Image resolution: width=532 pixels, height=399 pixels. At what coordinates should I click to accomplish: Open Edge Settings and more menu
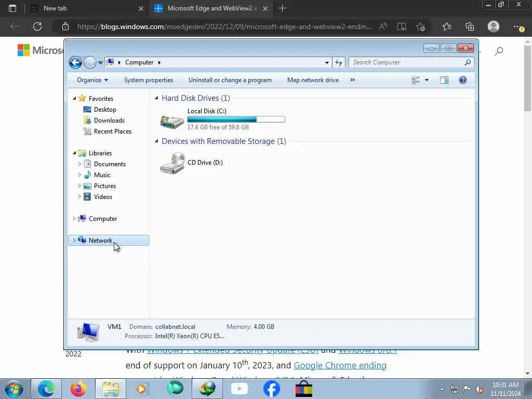(x=519, y=27)
